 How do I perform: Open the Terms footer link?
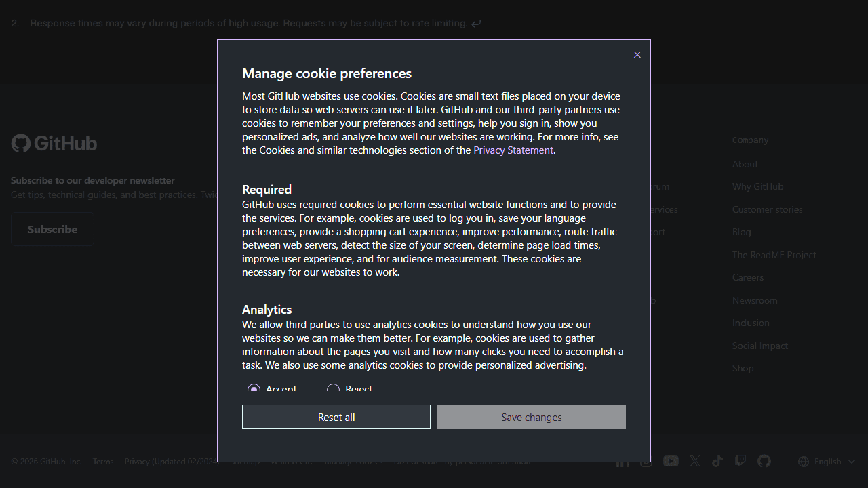[103, 462]
